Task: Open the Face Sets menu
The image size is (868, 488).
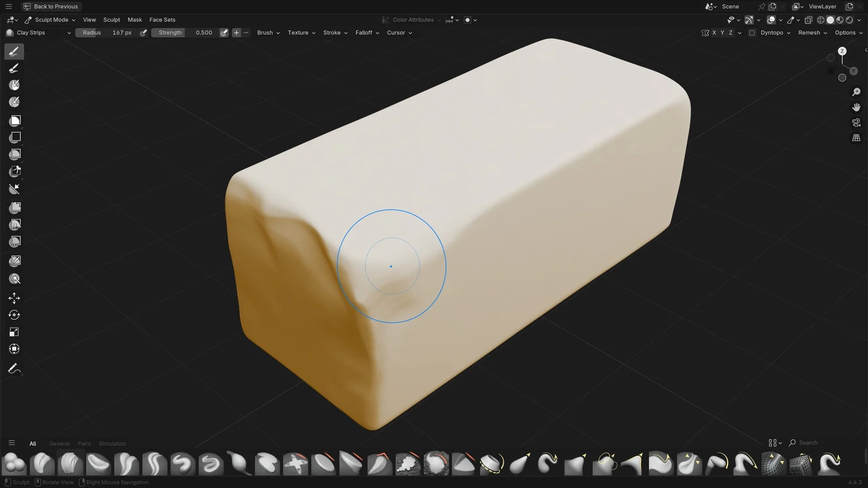Action: 162,20
